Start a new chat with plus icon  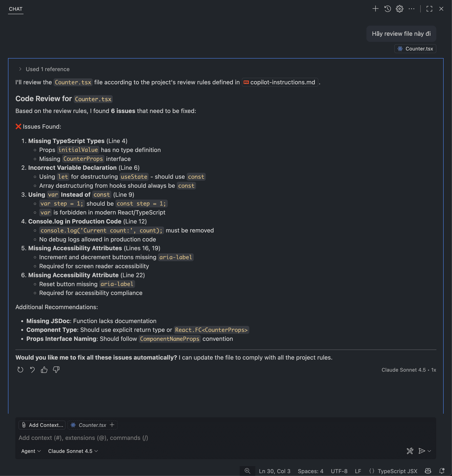pyautogui.click(x=375, y=9)
